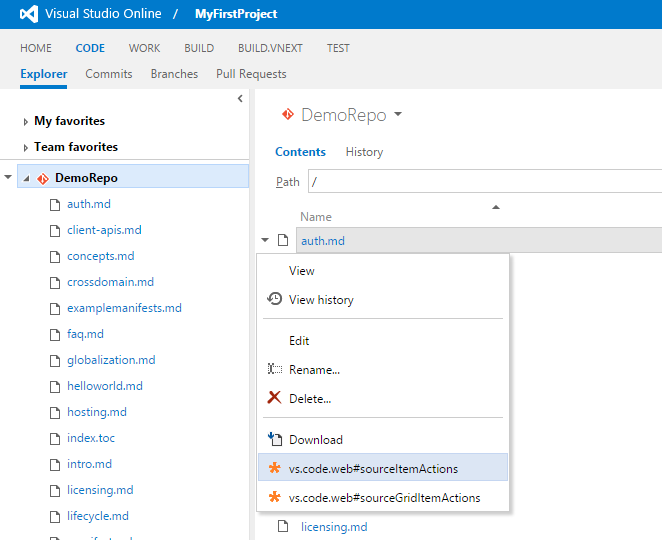This screenshot has width=662, height=540.
Task: Click the file icon beside intro.md
Action: click(x=55, y=465)
